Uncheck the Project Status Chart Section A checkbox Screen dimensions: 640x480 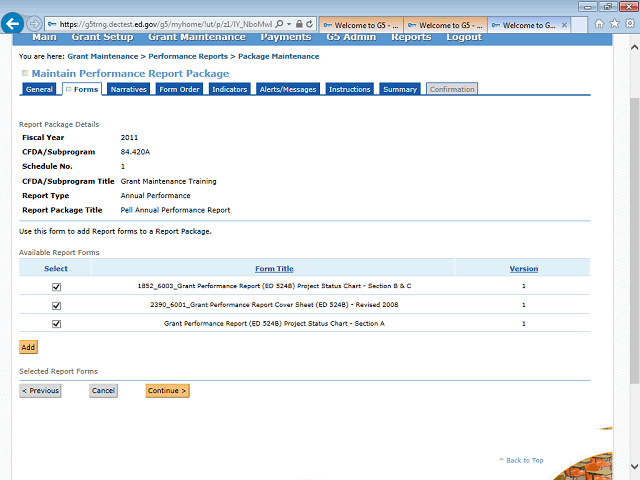point(56,324)
